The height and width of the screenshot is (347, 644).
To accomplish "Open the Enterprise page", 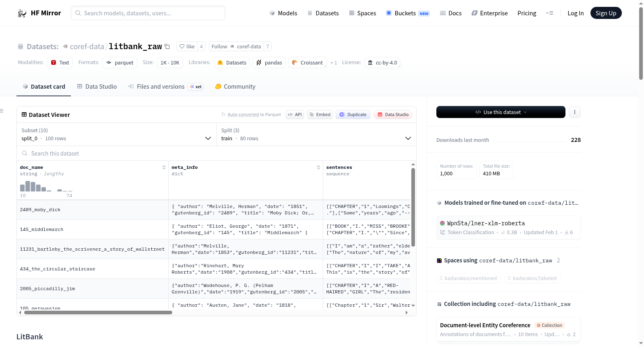I will click(489, 13).
